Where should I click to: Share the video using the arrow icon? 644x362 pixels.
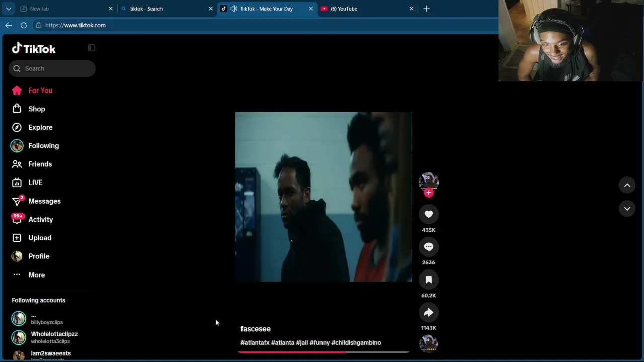[x=429, y=312]
